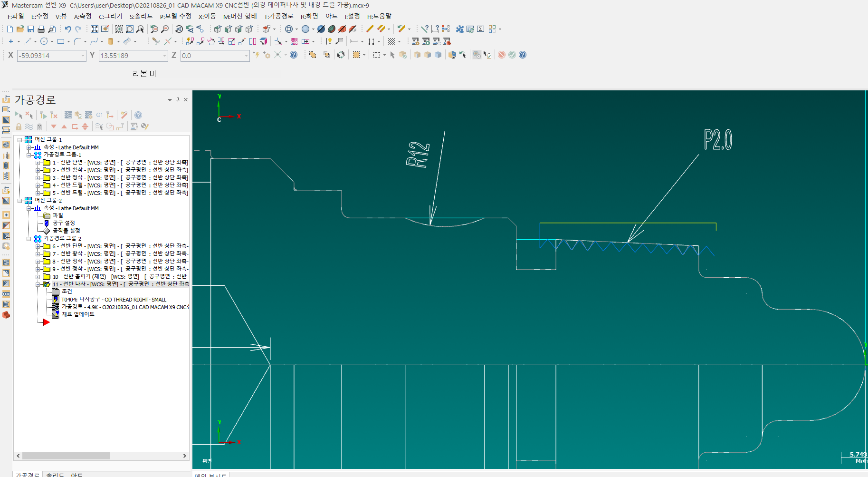Backplot the selected operations
This screenshot has height=477, width=868.
(68, 115)
